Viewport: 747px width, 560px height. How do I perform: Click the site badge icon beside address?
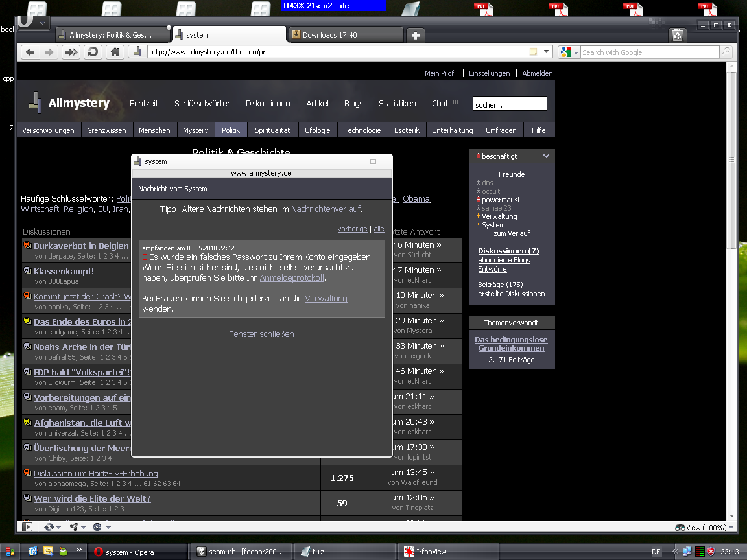137,52
